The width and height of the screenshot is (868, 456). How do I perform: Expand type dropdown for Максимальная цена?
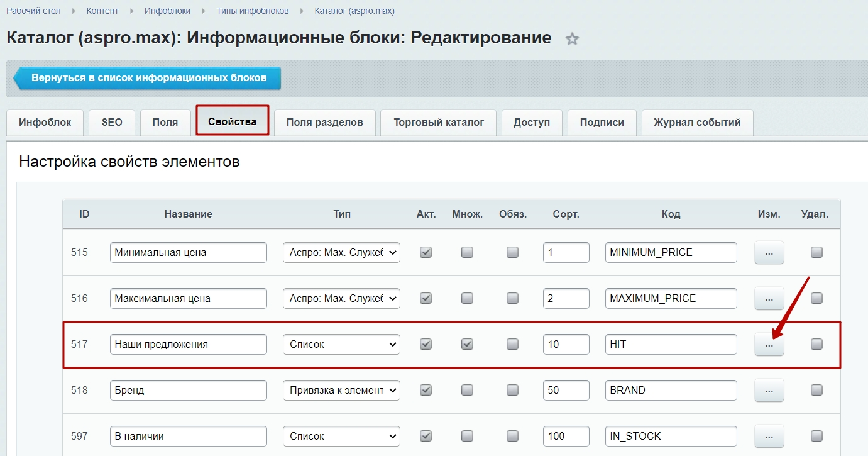341,298
